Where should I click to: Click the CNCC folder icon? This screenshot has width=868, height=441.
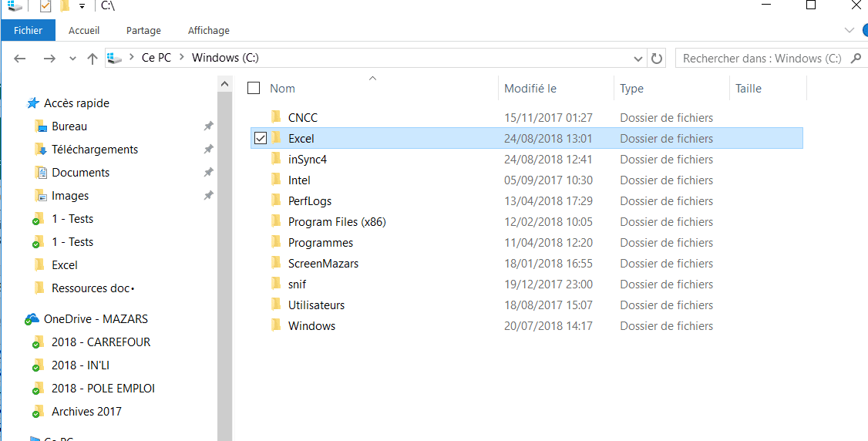click(x=276, y=117)
